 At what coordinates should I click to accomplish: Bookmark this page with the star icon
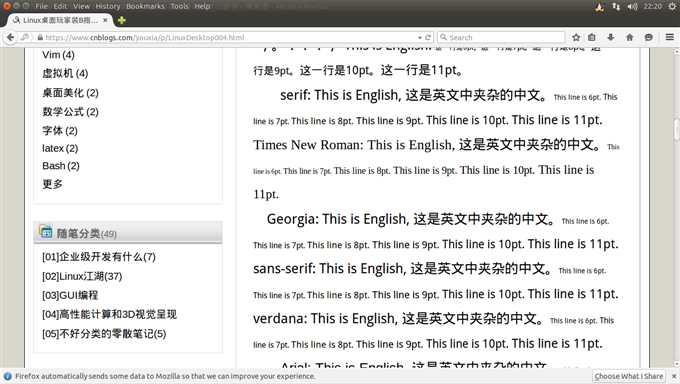[x=576, y=37]
